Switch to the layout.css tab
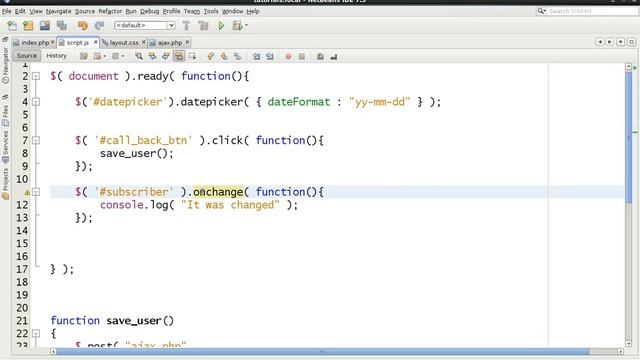This screenshot has width=640, height=360. click(x=124, y=42)
